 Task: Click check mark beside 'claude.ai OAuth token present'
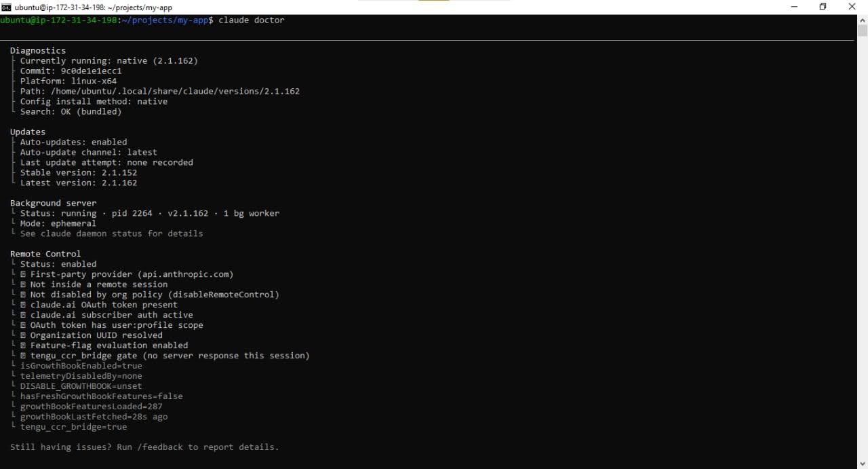coord(23,305)
